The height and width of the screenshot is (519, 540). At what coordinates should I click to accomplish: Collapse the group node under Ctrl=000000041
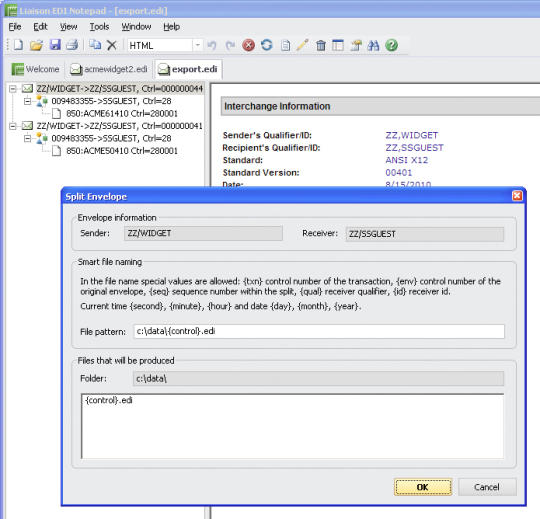click(x=28, y=138)
